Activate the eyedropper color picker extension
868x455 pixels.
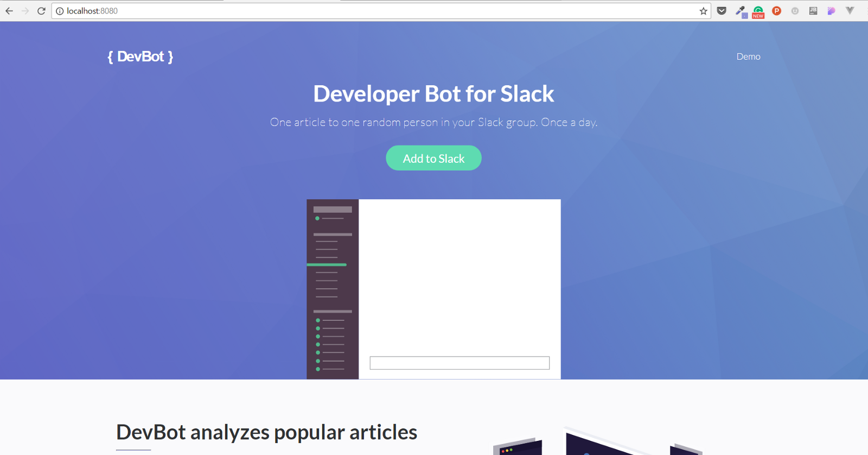click(x=741, y=11)
